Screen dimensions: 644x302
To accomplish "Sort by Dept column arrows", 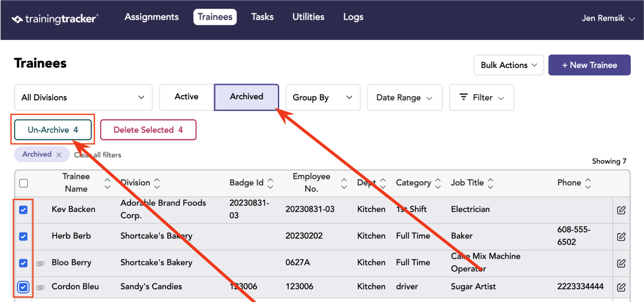I will click(x=383, y=183).
